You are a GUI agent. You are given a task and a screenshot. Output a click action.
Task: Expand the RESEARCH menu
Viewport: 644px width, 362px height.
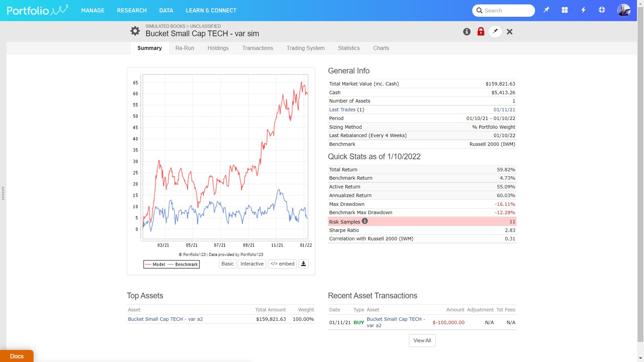132,10
